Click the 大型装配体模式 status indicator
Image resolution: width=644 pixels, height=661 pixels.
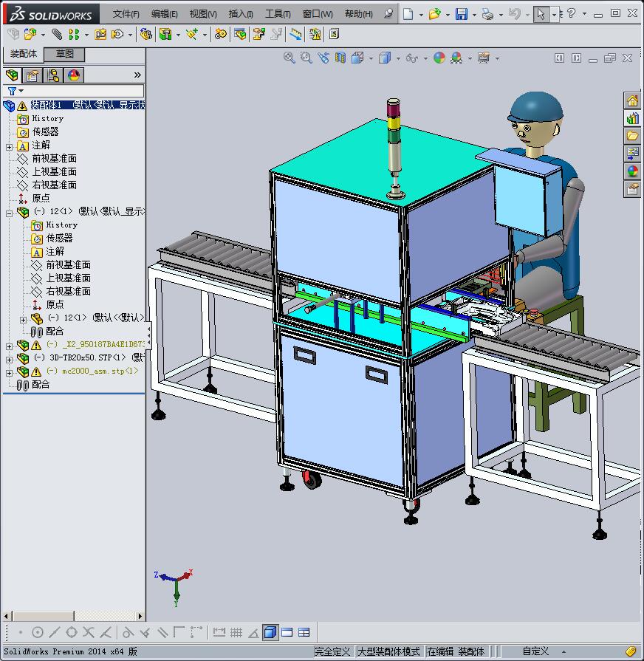tap(388, 651)
